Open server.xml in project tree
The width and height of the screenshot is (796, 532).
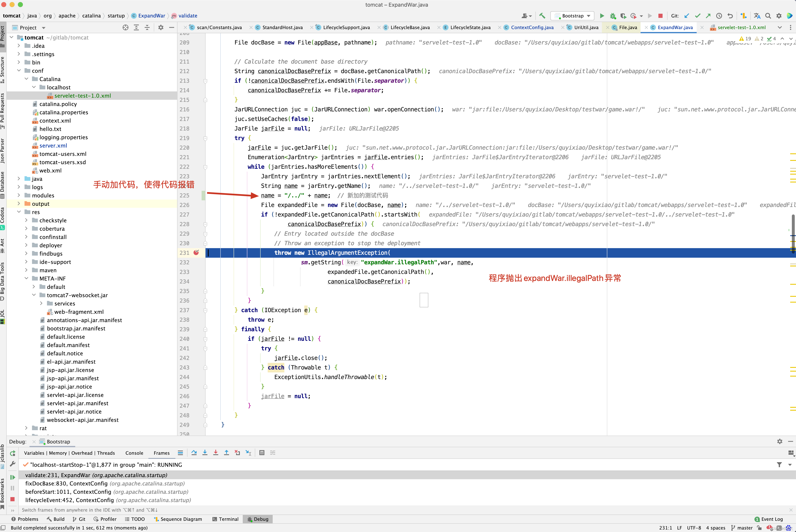(x=53, y=145)
